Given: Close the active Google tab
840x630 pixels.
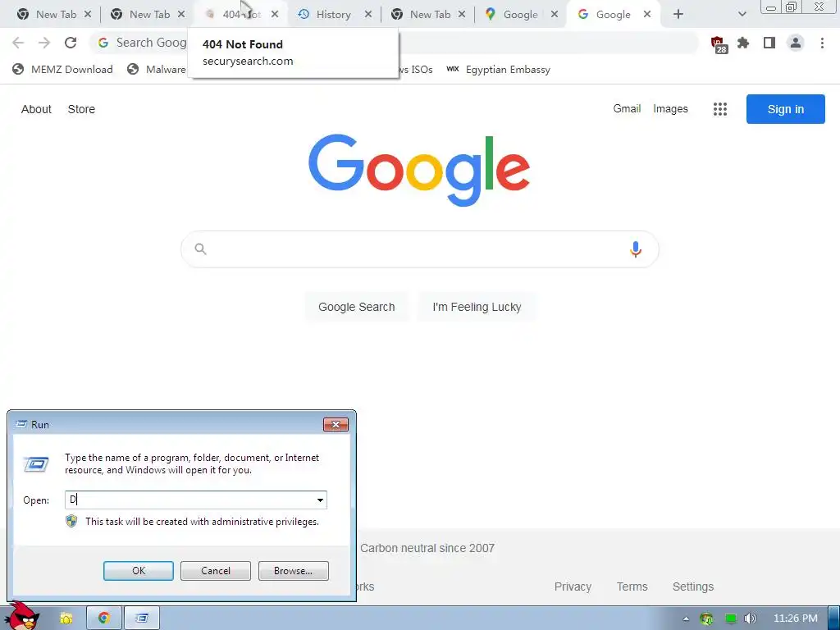Looking at the screenshot, I should (647, 15).
